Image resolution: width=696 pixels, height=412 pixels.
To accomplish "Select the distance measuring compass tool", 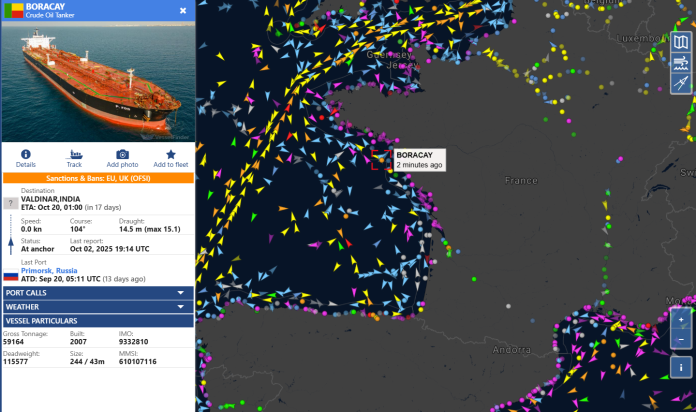I will [681, 84].
